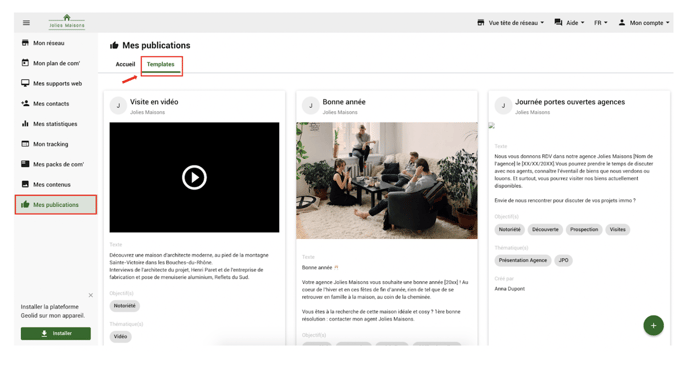
Task: Click the green plus floating button
Action: coord(653,326)
